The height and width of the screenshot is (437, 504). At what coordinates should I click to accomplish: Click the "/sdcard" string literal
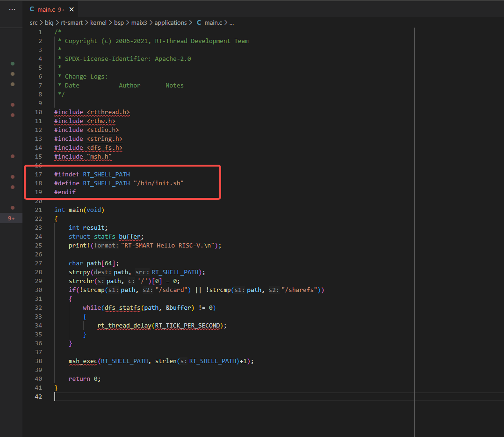click(x=171, y=290)
